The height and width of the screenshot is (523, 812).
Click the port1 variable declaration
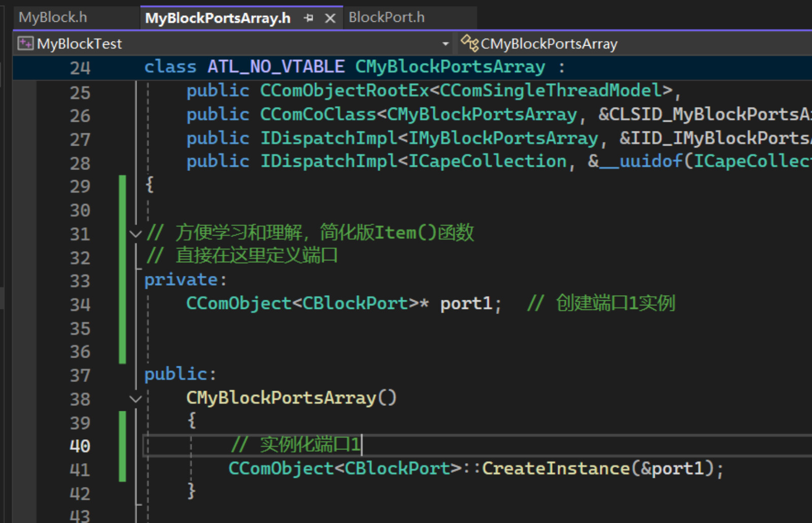(466, 304)
